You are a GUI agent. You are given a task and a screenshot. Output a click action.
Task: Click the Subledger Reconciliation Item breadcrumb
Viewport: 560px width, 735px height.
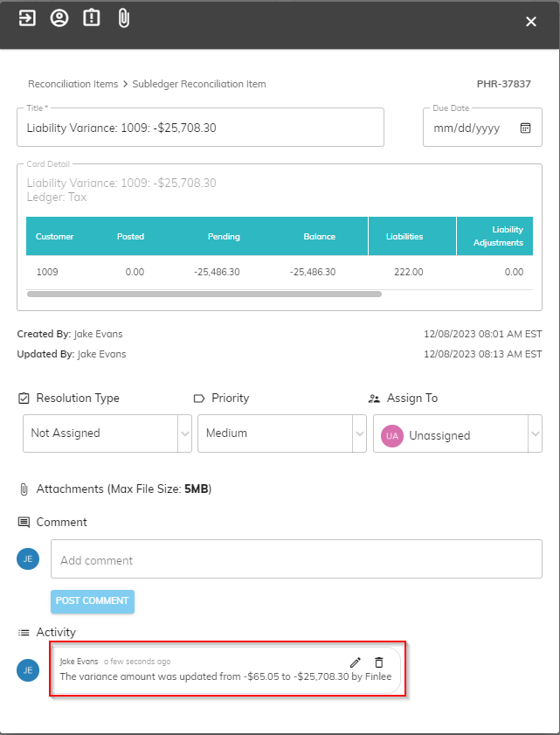click(x=199, y=85)
